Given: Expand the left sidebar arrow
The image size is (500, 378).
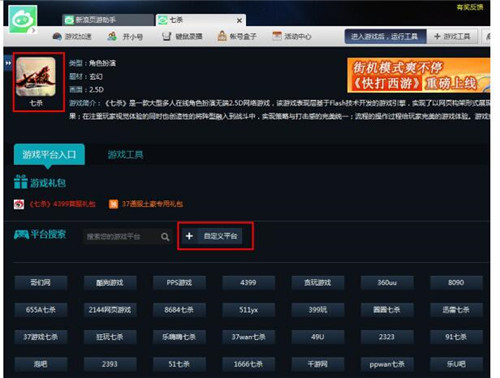Looking at the screenshot, I should (x=8, y=63).
